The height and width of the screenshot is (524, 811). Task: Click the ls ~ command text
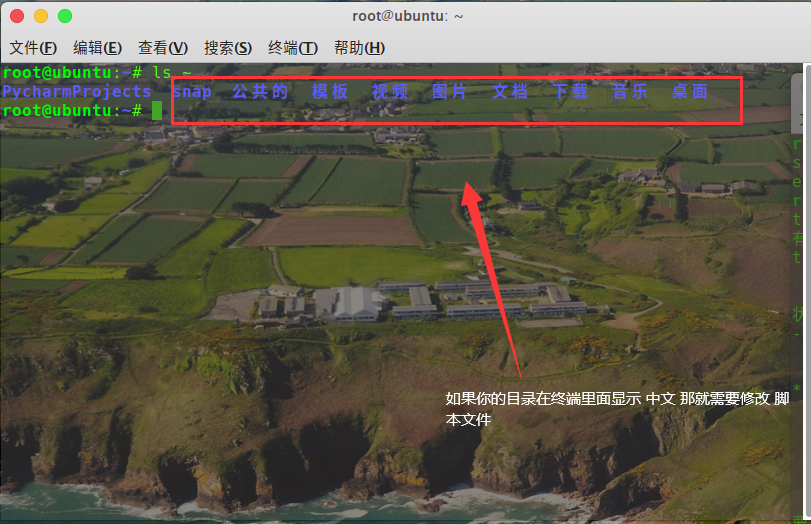pos(172,72)
